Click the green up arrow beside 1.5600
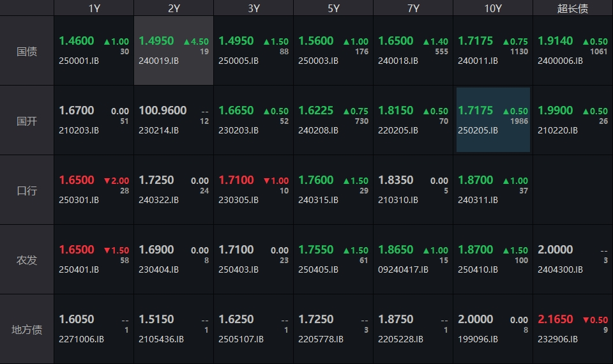The width and height of the screenshot is (613, 364). (x=347, y=42)
